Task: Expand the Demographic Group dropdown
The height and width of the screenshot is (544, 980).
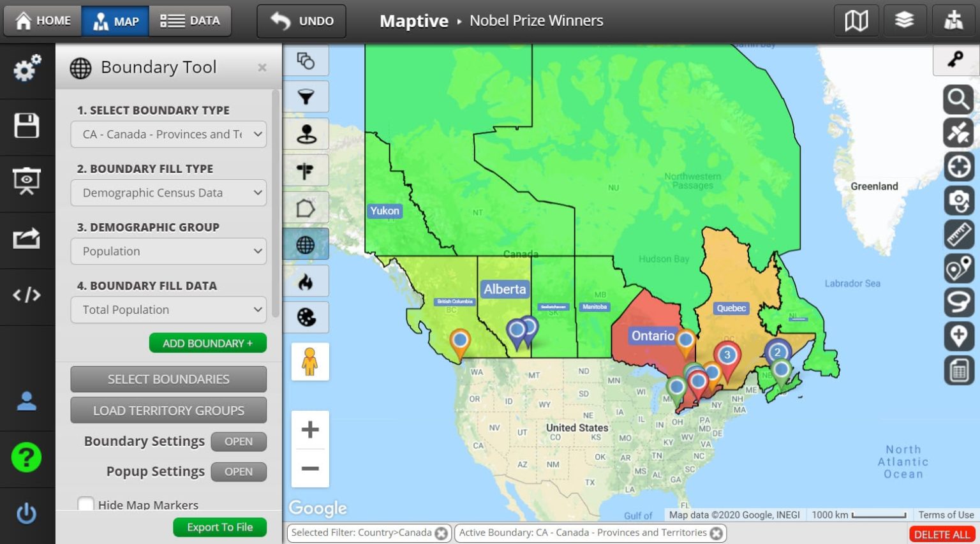Action: 168,251
